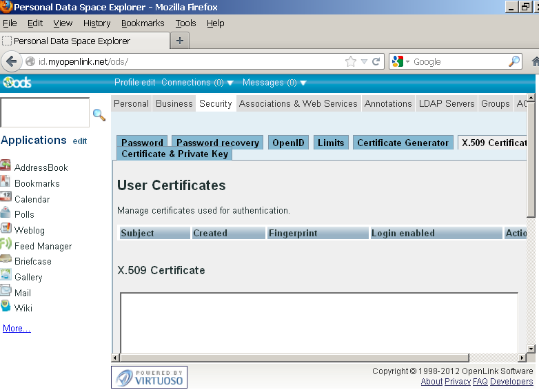Expand the Connections (0) dropdown

tap(230, 83)
